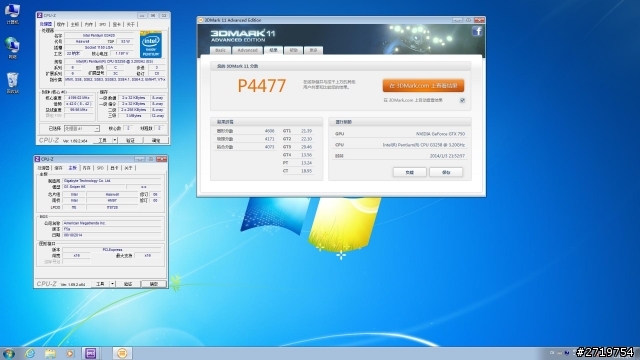Click the CPU-Z title icon of mainboard window
The height and width of the screenshot is (360, 640).
38,159
